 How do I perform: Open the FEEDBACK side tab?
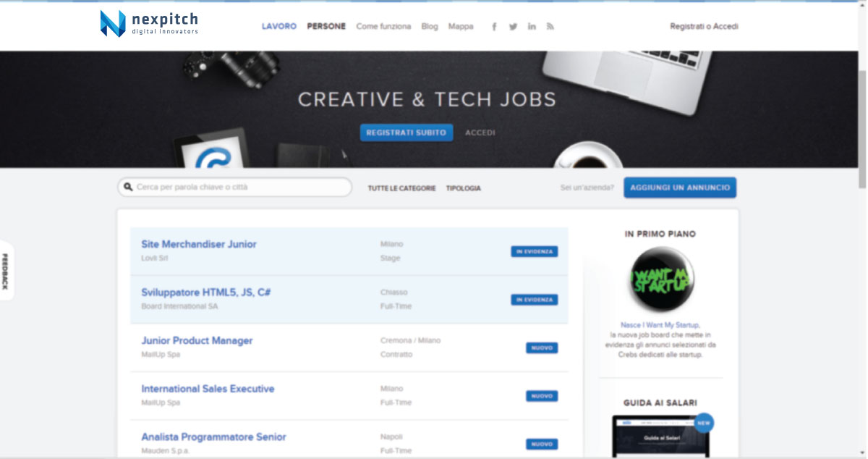pyautogui.click(x=5, y=271)
